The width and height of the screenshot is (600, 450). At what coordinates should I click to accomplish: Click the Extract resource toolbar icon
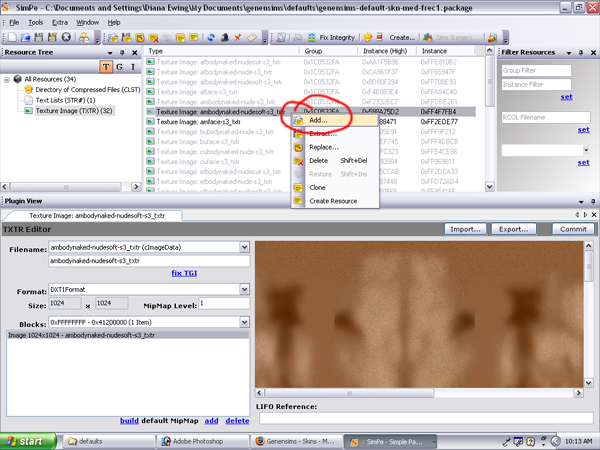126,38
